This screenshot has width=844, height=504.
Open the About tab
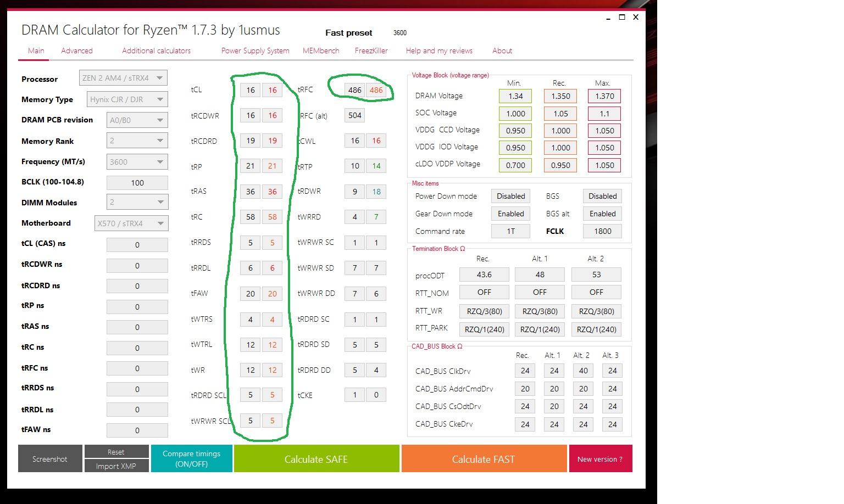point(502,51)
